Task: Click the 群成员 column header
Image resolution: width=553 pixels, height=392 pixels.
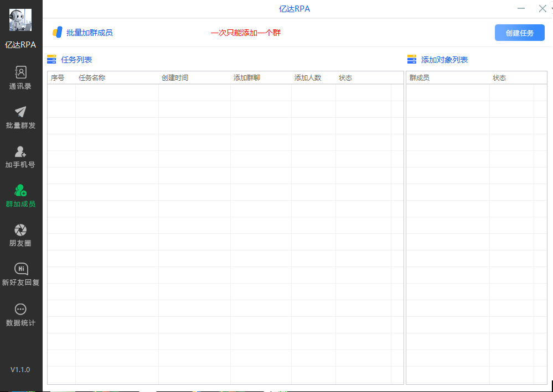Action: (420, 78)
